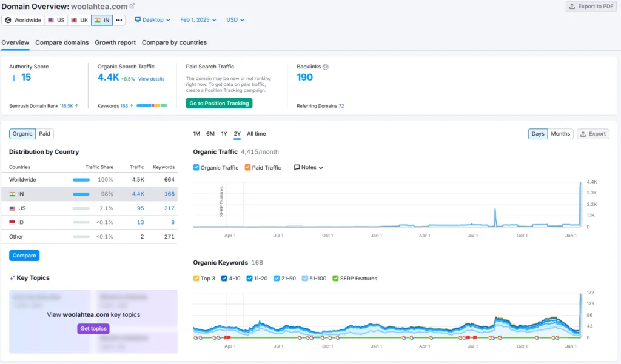Click the Authority Score gauge icon

(x=14, y=78)
